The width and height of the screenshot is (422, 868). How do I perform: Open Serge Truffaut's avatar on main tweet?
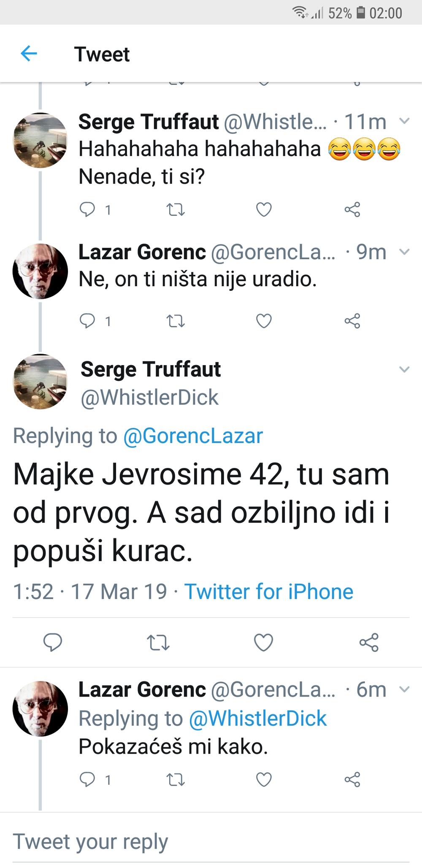point(40,382)
